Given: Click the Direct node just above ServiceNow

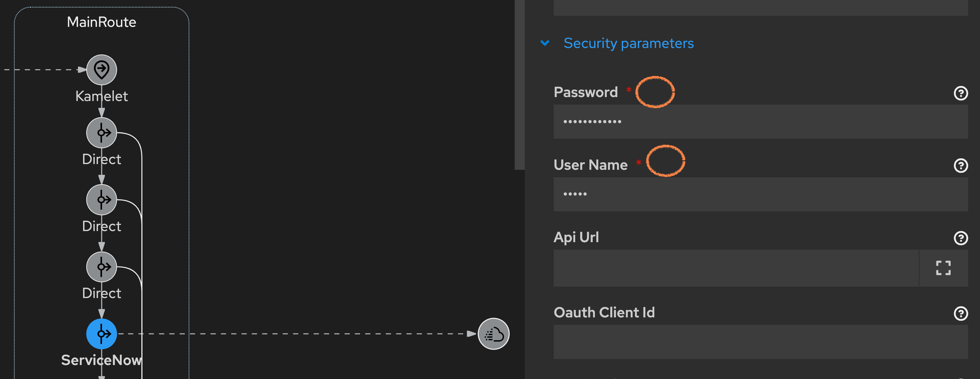Looking at the screenshot, I should click(102, 267).
